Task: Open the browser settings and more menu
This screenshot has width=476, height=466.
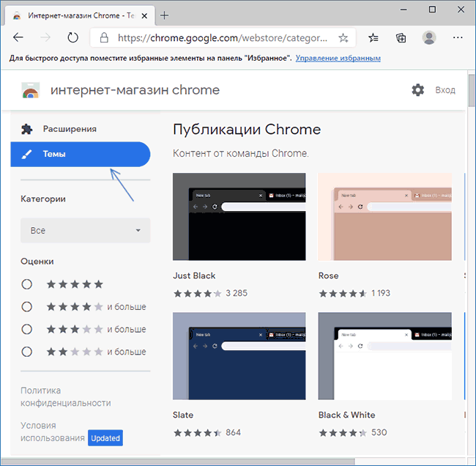Action: click(x=458, y=37)
